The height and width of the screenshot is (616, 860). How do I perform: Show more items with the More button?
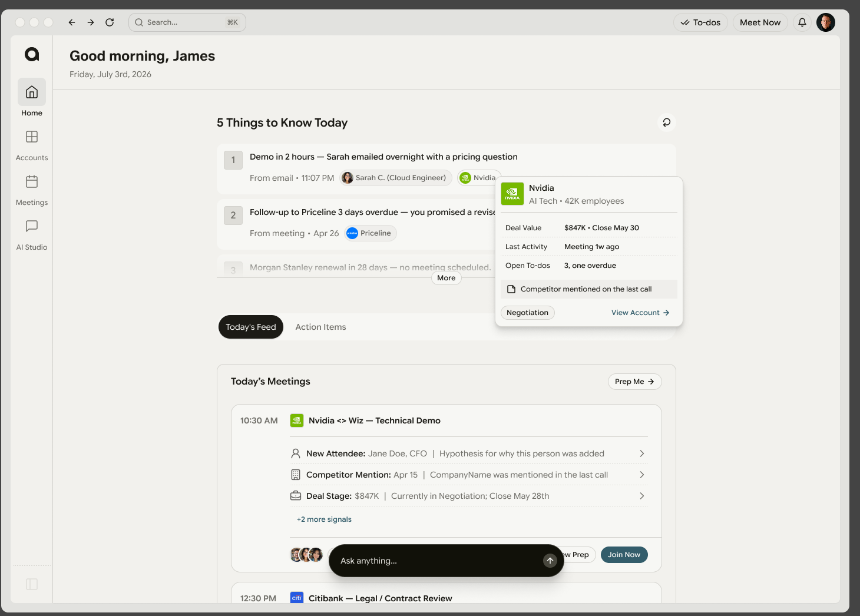[446, 278]
